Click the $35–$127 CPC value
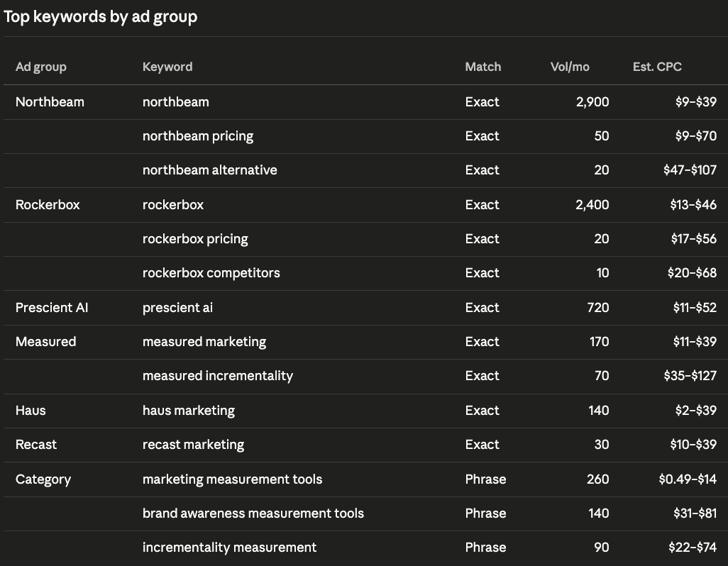This screenshot has width=728, height=566. coord(690,376)
